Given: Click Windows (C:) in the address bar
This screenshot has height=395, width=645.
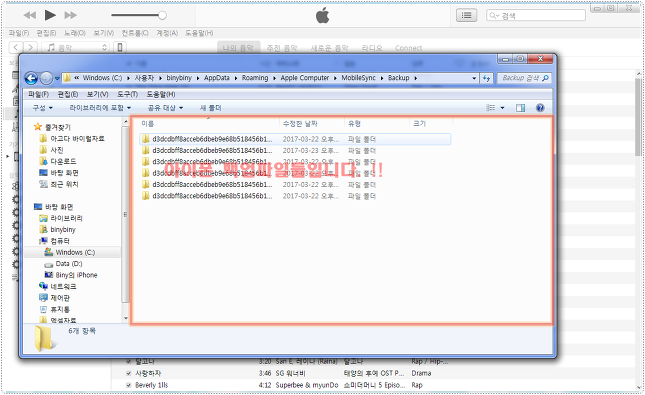Looking at the screenshot, I should click(x=102, y=78).
